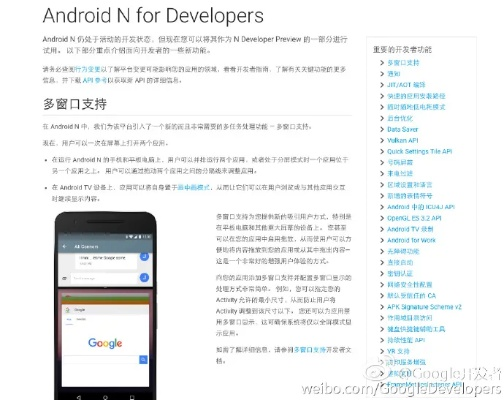Follow API 参考 link in intro paragraph
504x400 pixels.
95,80
